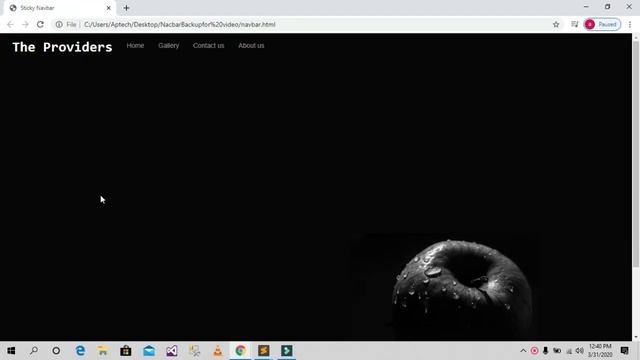Viewport: 640px width, 360px height.
Task: Open the Gallery nav link
Action: [x=169, y=45]
